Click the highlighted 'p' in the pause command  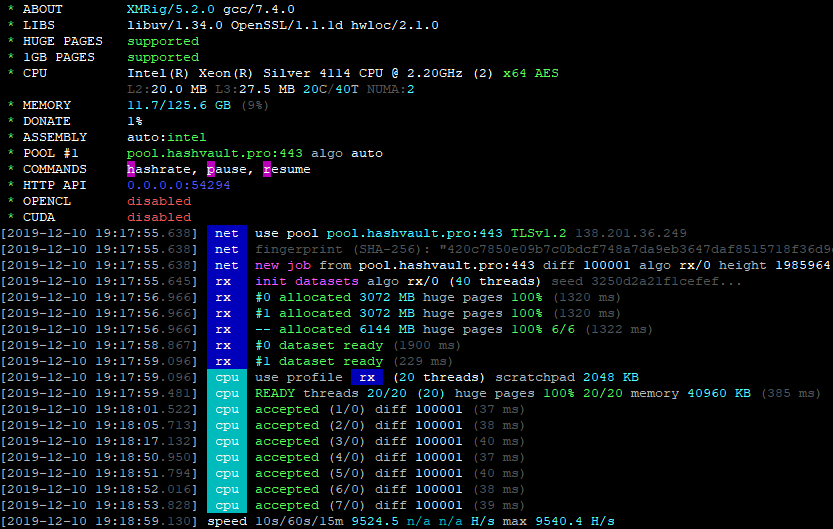212,169
